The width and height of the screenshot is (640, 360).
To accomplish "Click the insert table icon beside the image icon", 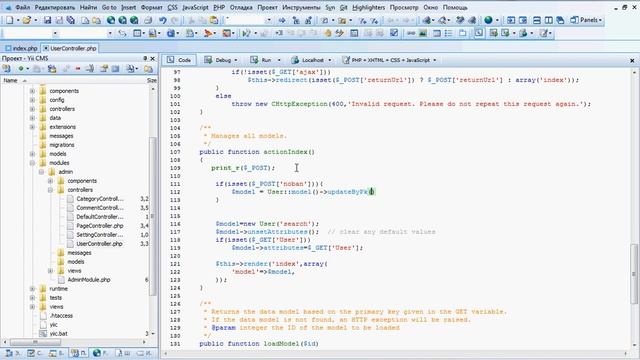I will pos(436,33).
